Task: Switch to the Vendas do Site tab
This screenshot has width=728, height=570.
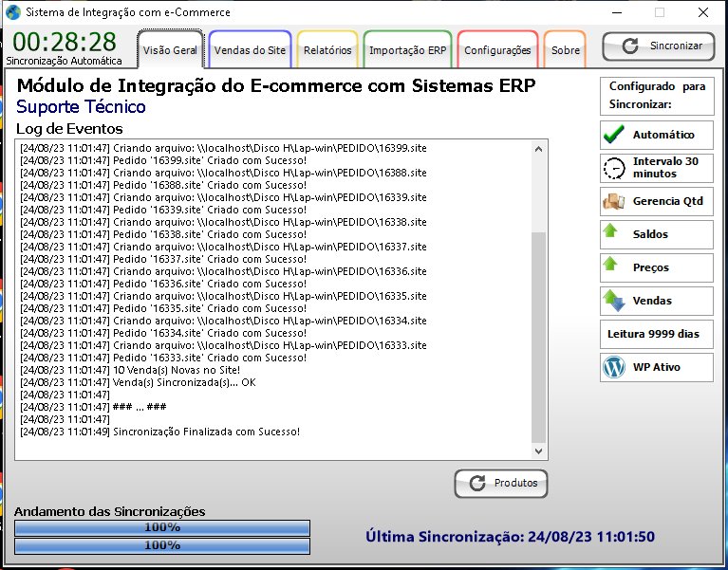Action: click(250, 50)
